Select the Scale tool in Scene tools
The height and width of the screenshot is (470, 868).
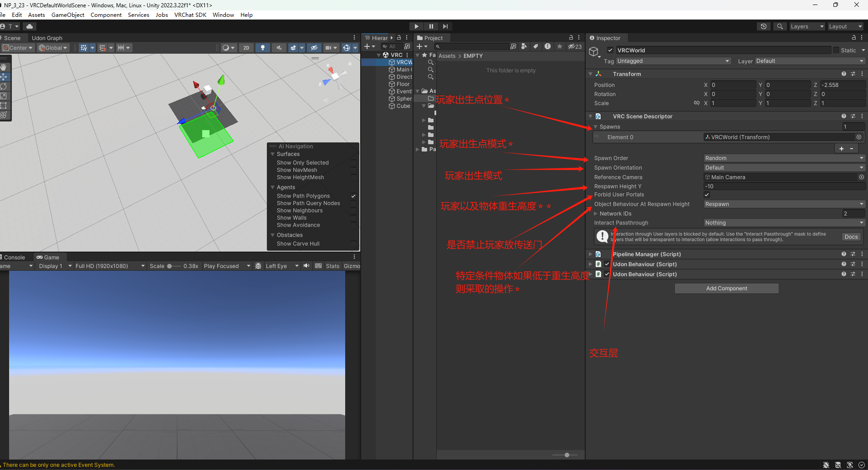4,96
